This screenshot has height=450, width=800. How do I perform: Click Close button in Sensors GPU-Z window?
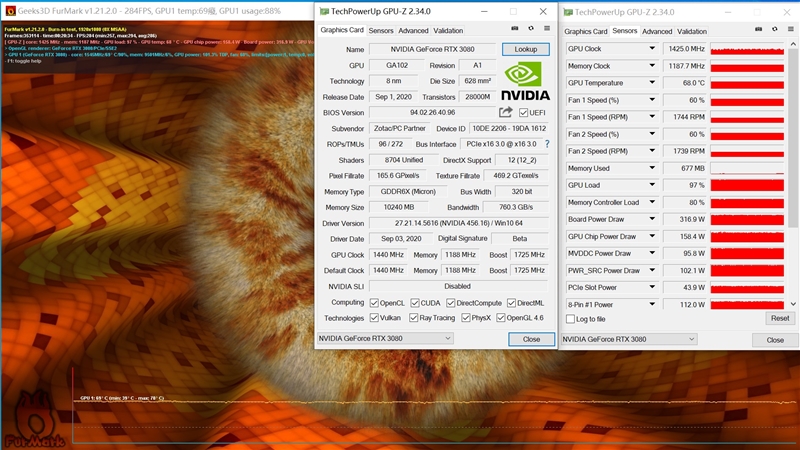click(x=775, y=340)
